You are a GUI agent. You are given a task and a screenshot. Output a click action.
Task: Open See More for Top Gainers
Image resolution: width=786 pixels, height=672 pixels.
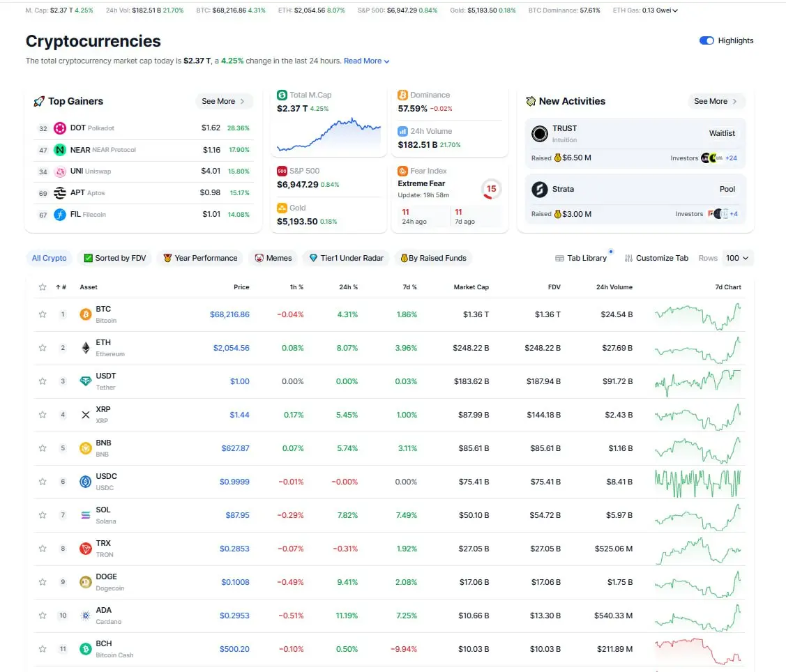tap(224, 101)
